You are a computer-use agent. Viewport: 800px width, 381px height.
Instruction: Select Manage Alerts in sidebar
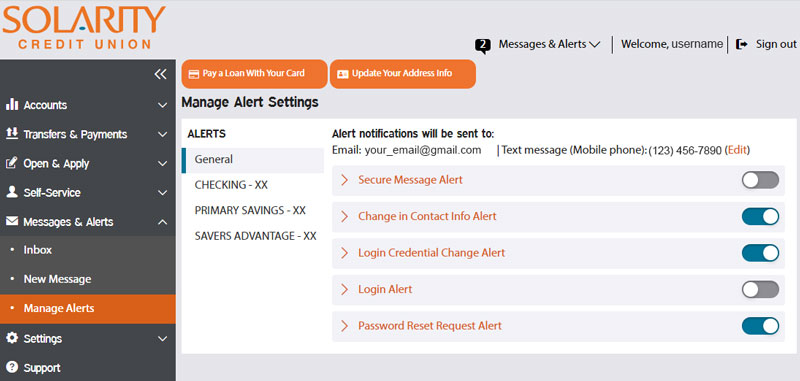click(x=88, y=309)
